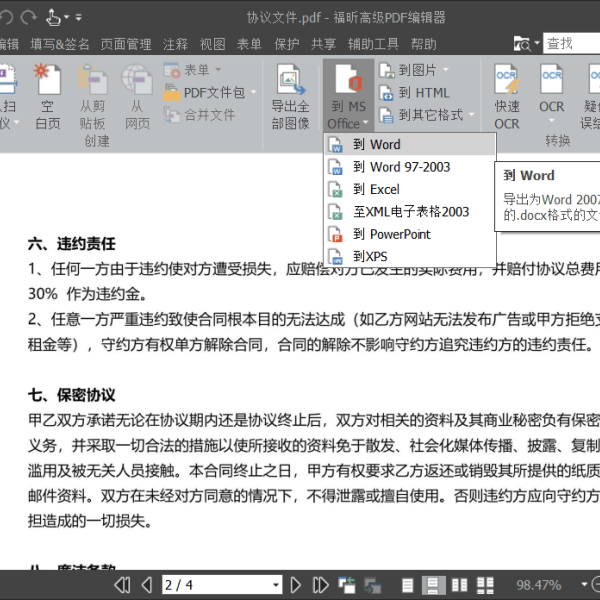
Task: Create a 空白页 blank page
Action: coord(48,97)
